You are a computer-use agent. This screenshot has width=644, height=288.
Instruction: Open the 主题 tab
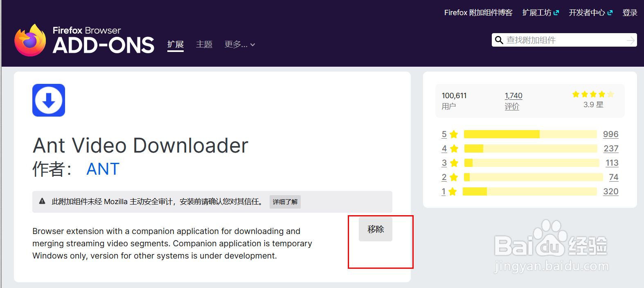click(204, 44)
